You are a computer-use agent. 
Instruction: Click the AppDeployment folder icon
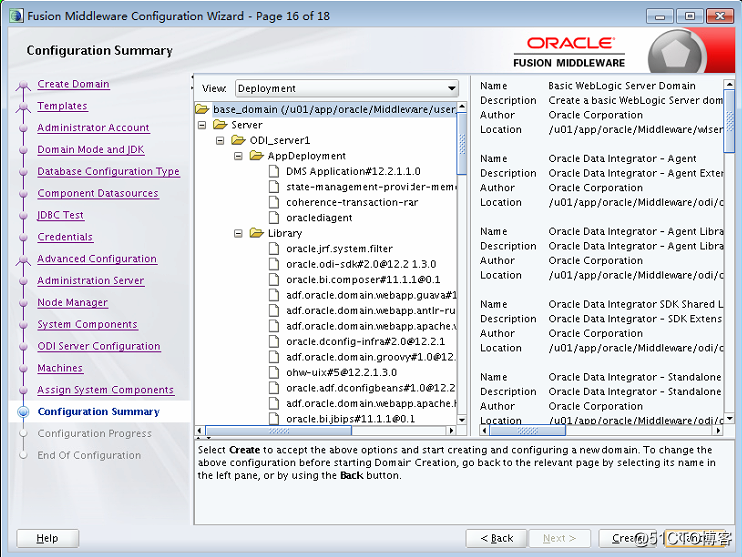click(x=256, y=156)
